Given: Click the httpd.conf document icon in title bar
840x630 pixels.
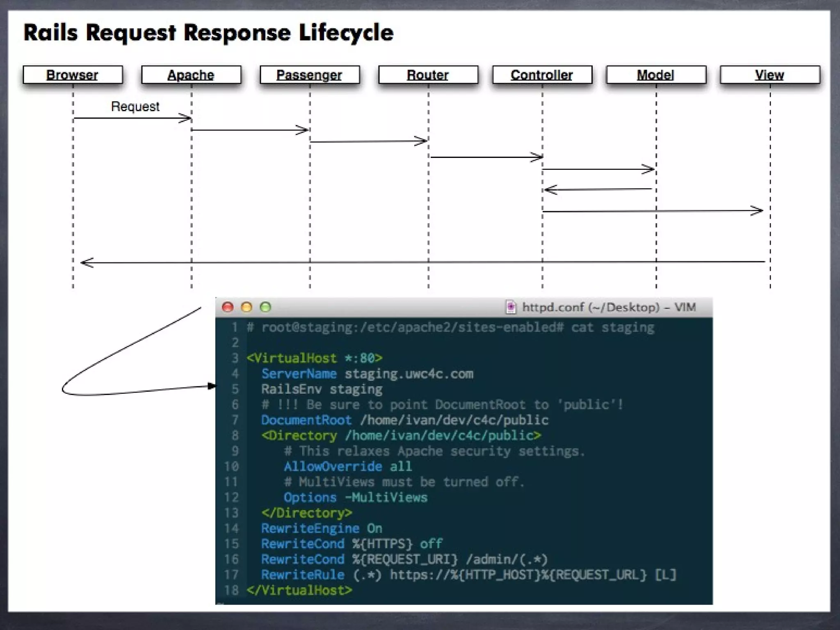Looking at the screenshot, I should [511, 307].
